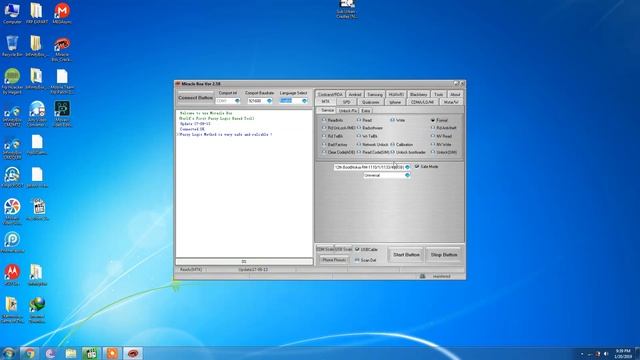Image resolution: width=640 pixels, height=360 pixels.
Task: Open the Miracle Box Crack desktop shortcut
Action: (x=62, y=48)
